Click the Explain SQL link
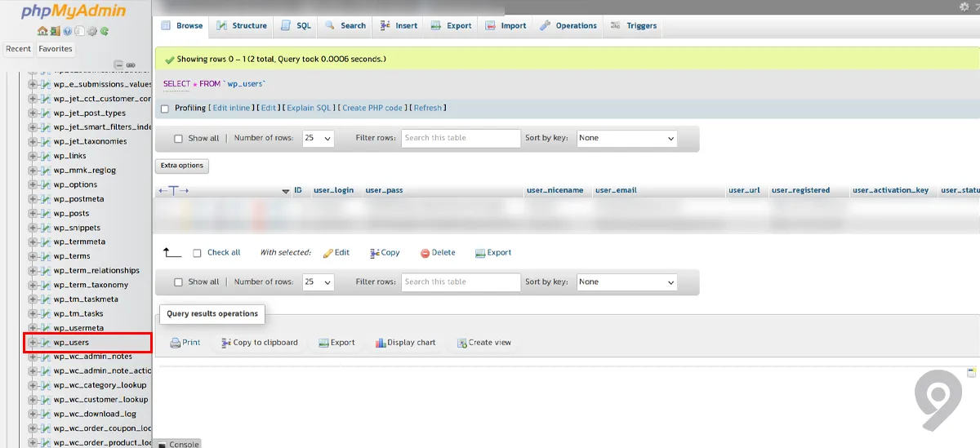Screen dimensions: 980x448 tap(310, 108)
